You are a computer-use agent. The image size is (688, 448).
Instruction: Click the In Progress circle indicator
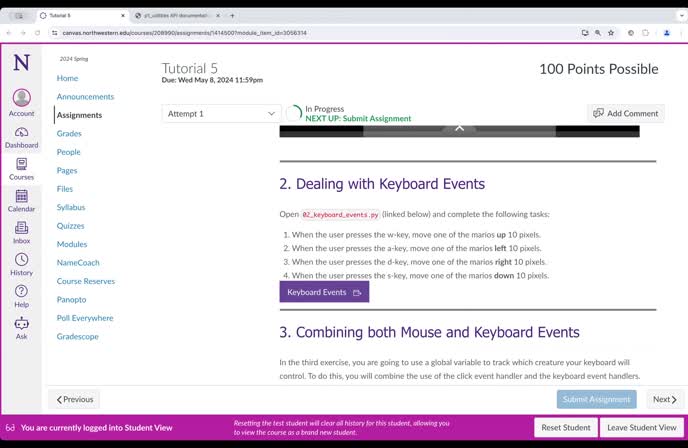tap(294, 113)
